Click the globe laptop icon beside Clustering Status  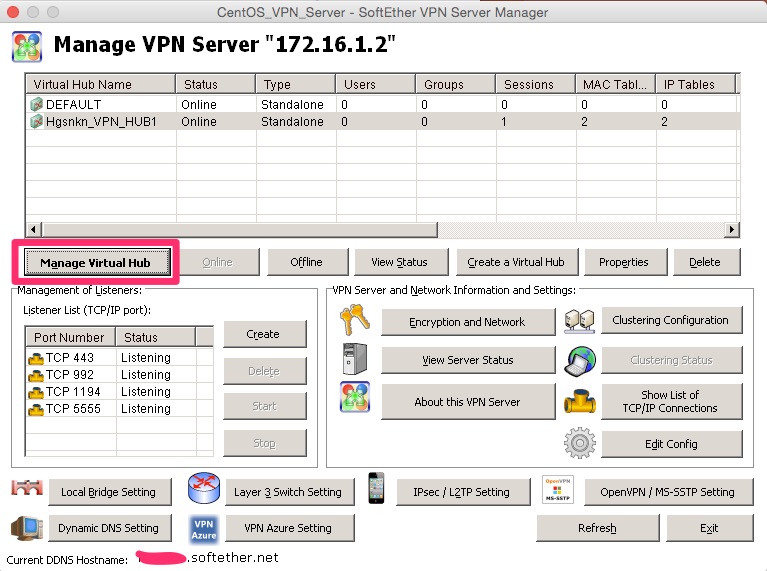580,361
